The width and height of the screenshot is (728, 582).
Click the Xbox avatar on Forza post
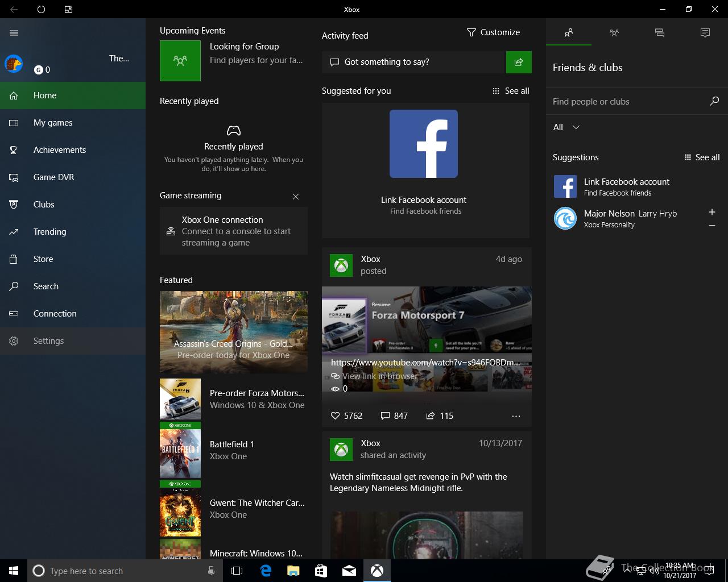[341, 265]
